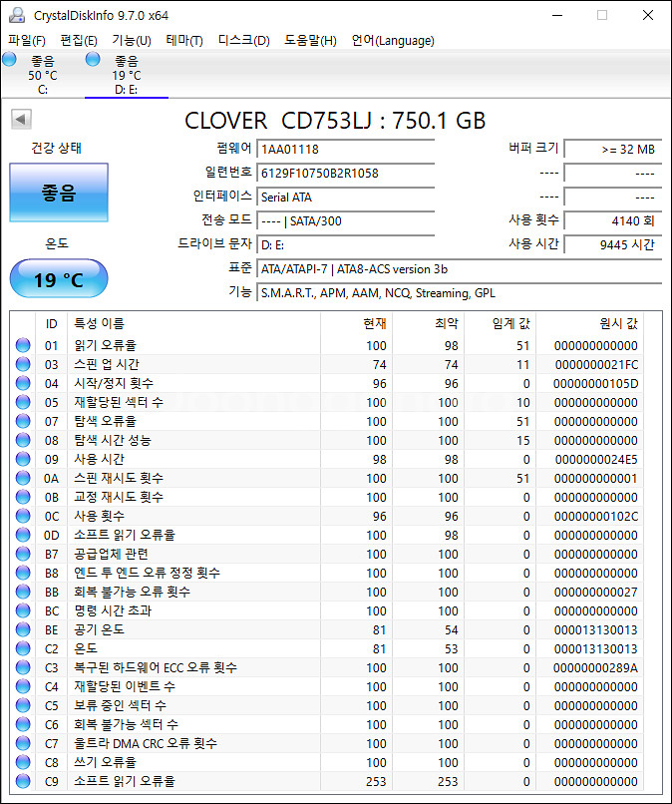Click status circle icon for ID 0B 교정 재시도 횟수

point(23,497)
